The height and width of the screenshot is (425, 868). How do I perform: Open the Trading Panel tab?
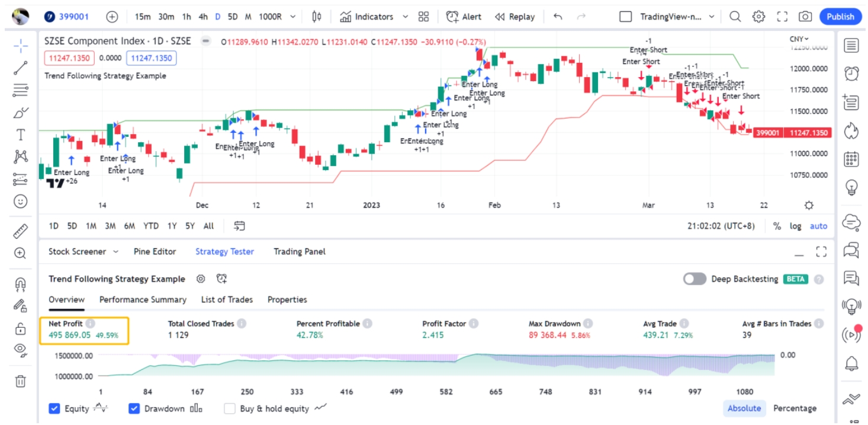300,251
